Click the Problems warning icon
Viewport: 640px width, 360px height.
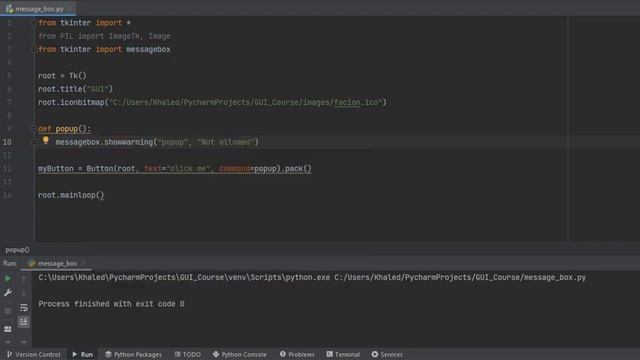coord(283,354)
